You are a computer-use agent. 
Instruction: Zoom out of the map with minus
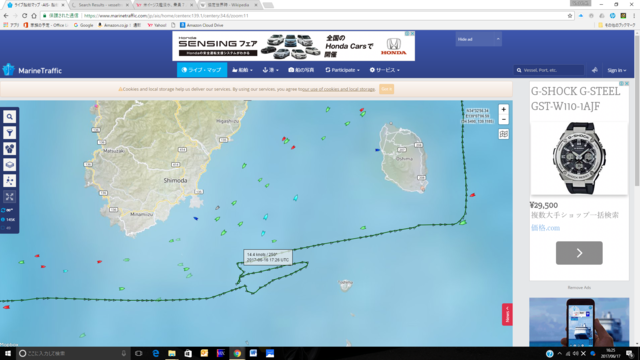tap(503, 120)
